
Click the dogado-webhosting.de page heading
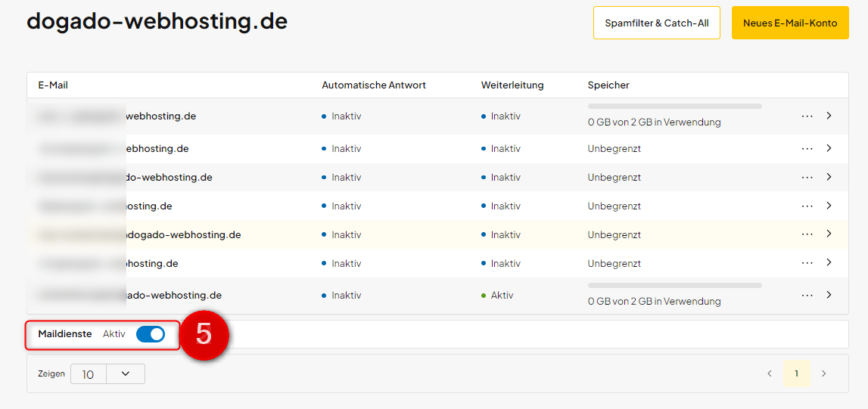pyautogui.click(x=157, y=22)
